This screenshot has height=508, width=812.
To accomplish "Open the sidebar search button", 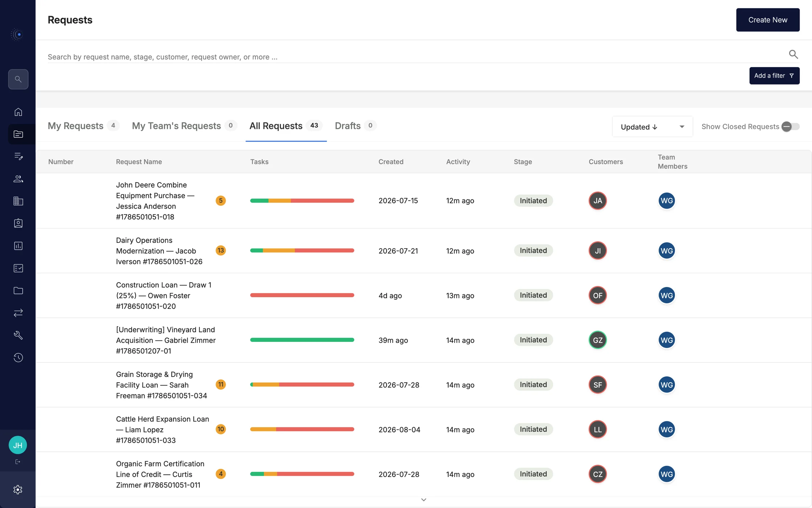I will coord(18,79).
